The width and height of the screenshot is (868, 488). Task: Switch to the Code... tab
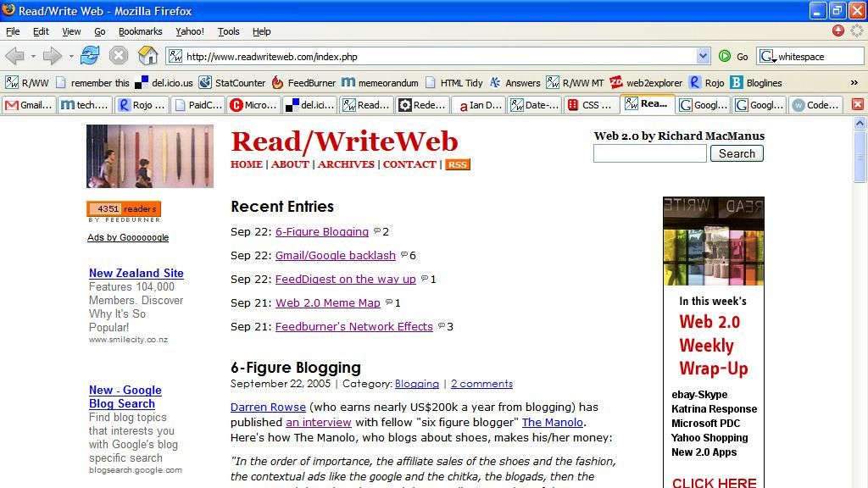click(816, 104)
